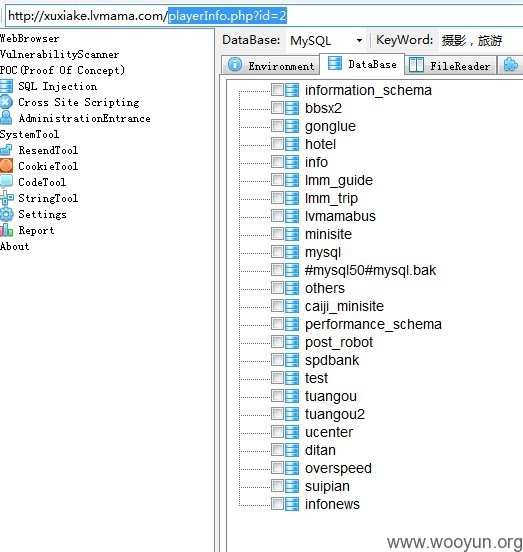
Task: Click database icon next to bbsx2
Action: click(x=292, y=108)
